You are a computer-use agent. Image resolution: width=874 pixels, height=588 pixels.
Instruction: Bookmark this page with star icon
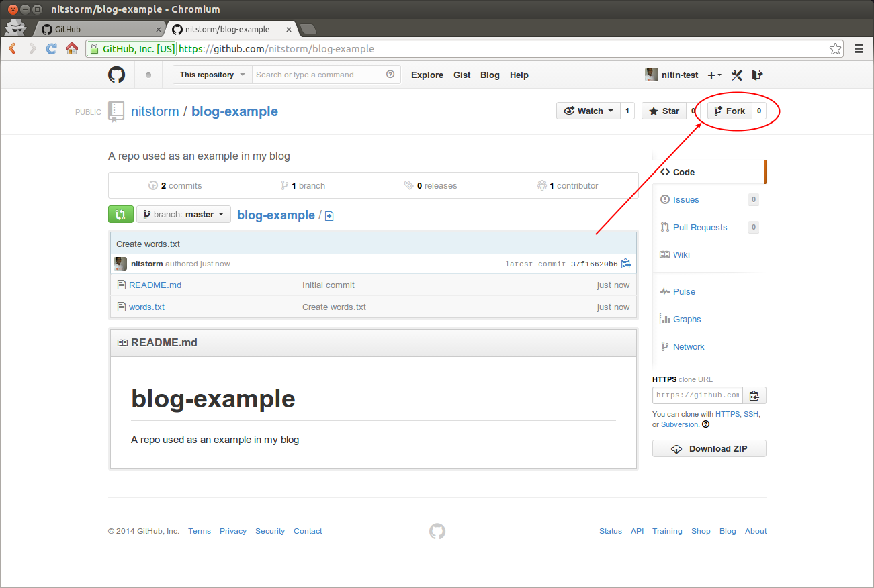point(835,48)
